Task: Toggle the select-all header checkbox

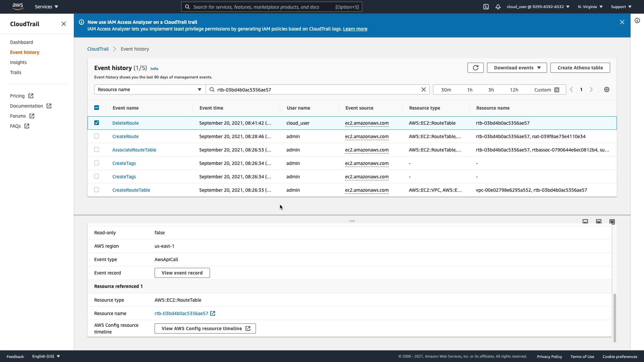Action: pos(97,108)
